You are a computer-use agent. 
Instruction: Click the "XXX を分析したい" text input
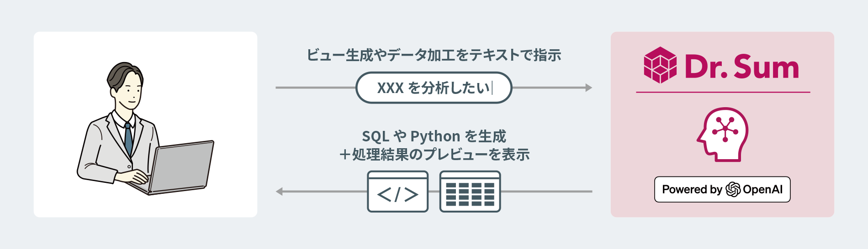coord(434,88)
